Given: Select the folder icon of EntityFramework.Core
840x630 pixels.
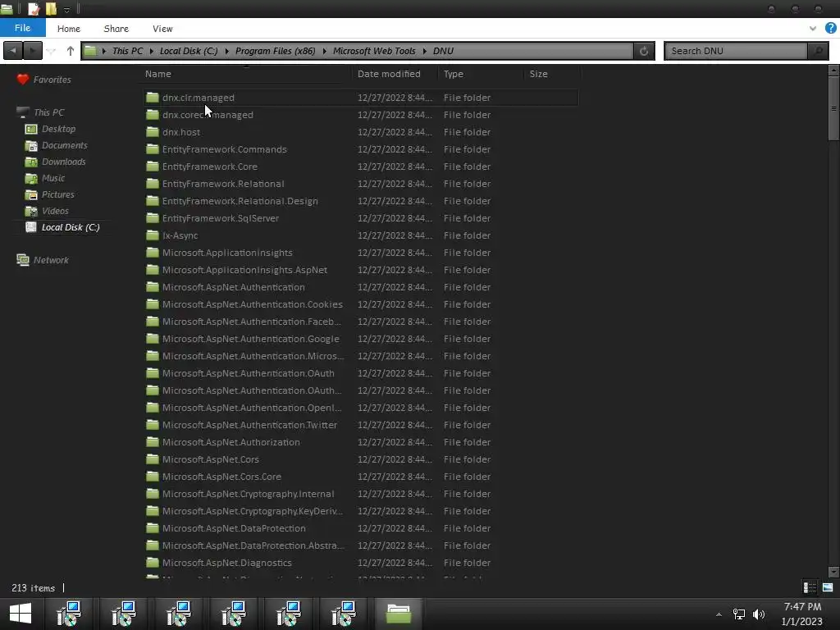Looking at the screenshot, I should pos(153,166).
